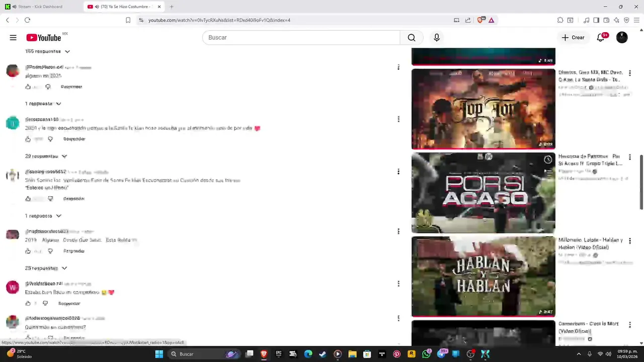Add 'Por Si Acaso' to Watch Later
This screenshot has height=362, width=644.
tap(548, 160)
